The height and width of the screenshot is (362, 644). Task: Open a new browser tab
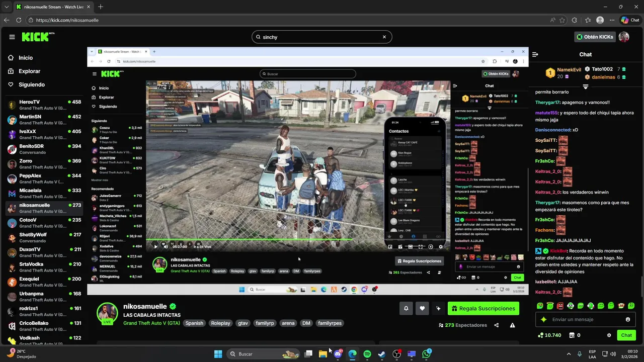[101, 7]
